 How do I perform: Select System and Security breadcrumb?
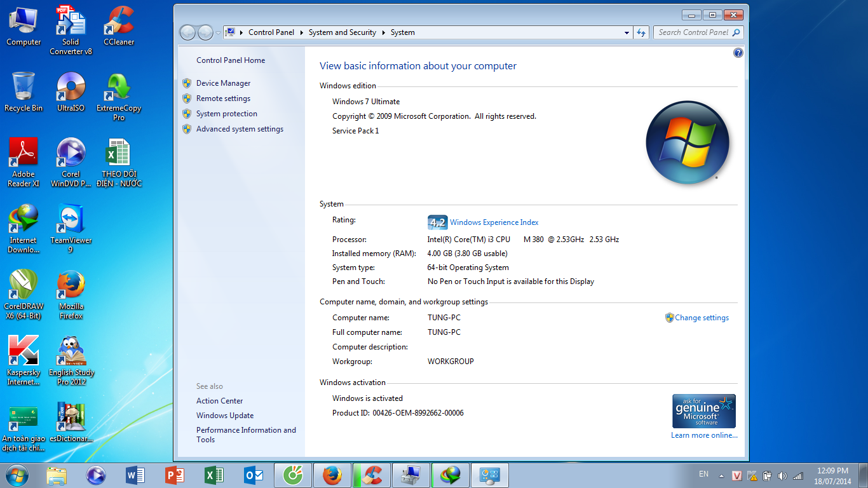coord(342,32)
